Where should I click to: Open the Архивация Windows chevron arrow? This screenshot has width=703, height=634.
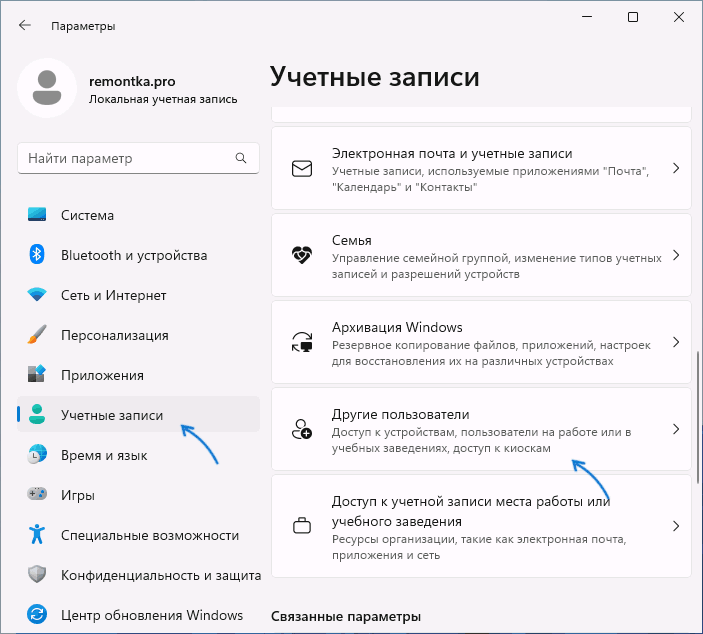click(x=676, y=342)
